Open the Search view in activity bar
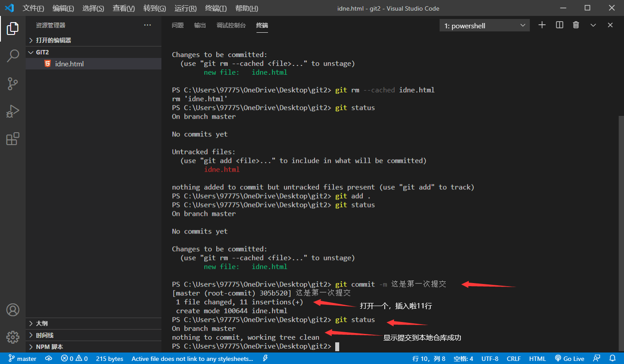The image size is (624, 364). (x=12, y=56)
